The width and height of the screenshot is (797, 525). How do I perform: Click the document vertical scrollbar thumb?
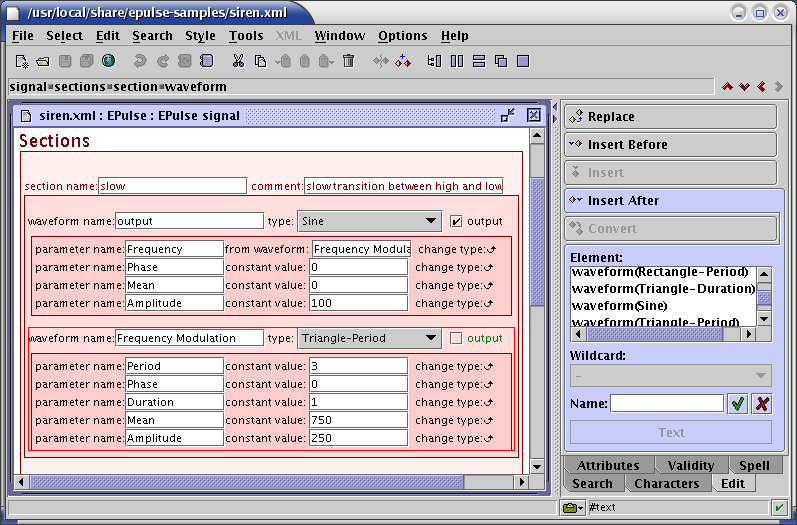537,242
